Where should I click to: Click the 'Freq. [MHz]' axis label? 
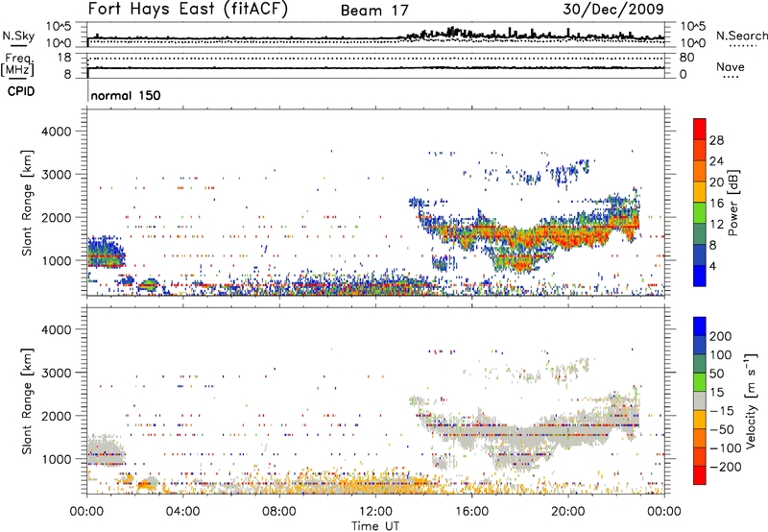coord(17,65)
